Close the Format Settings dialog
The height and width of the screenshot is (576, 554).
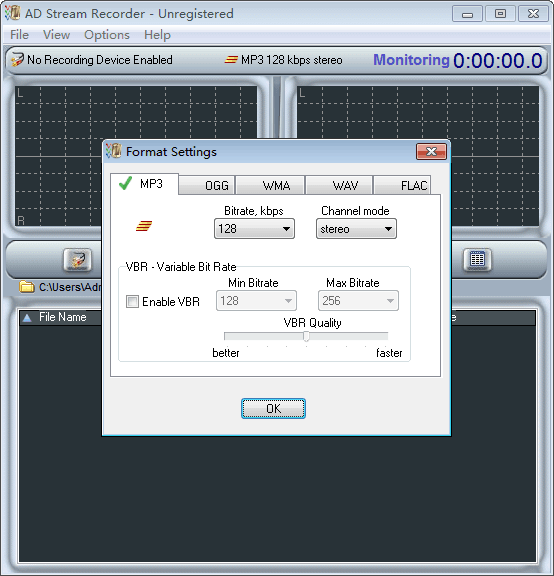point(431,151)
